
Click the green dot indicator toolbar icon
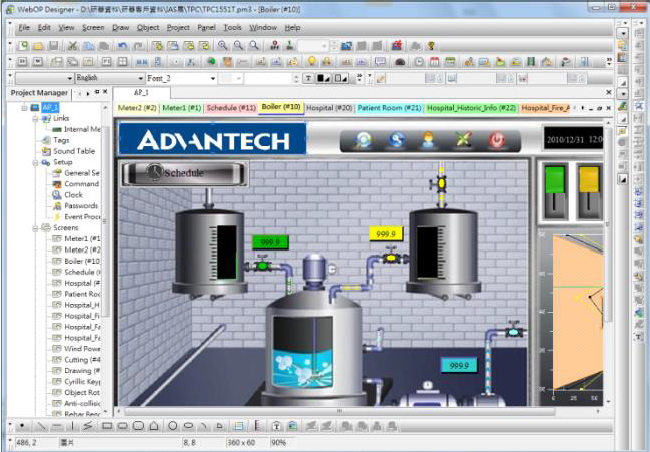[x=211, y=62]
